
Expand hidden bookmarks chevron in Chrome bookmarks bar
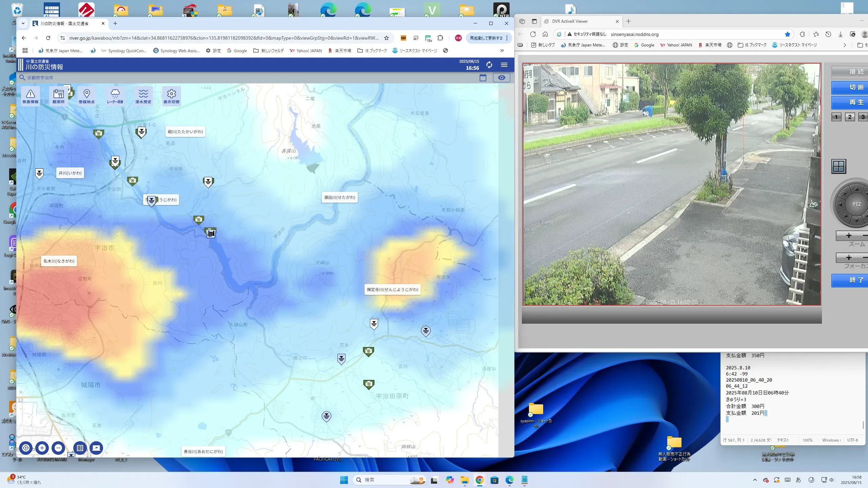click(x=502, y=50)
